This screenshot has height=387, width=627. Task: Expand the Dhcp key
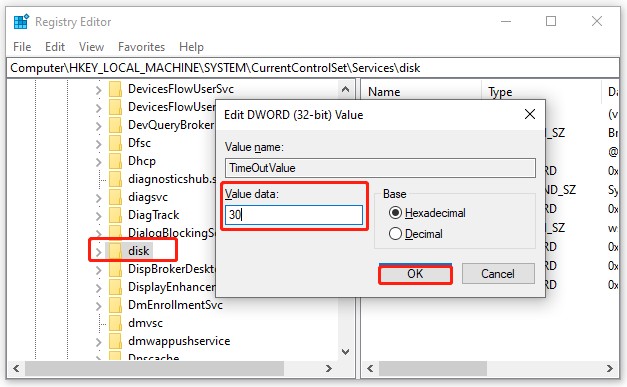(98, 162)
